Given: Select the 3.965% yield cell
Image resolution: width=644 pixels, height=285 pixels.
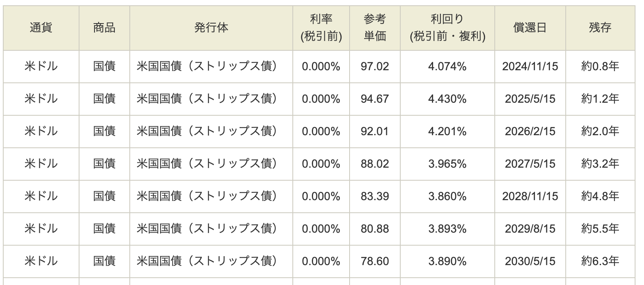Looking at the screenshot, I should (447, 164).
